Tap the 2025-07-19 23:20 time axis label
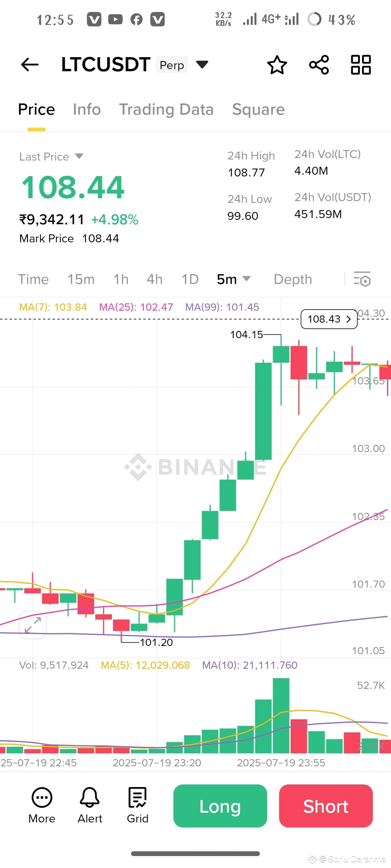The image size is (391, 868). pyautogui.click(x=157, y=763)
